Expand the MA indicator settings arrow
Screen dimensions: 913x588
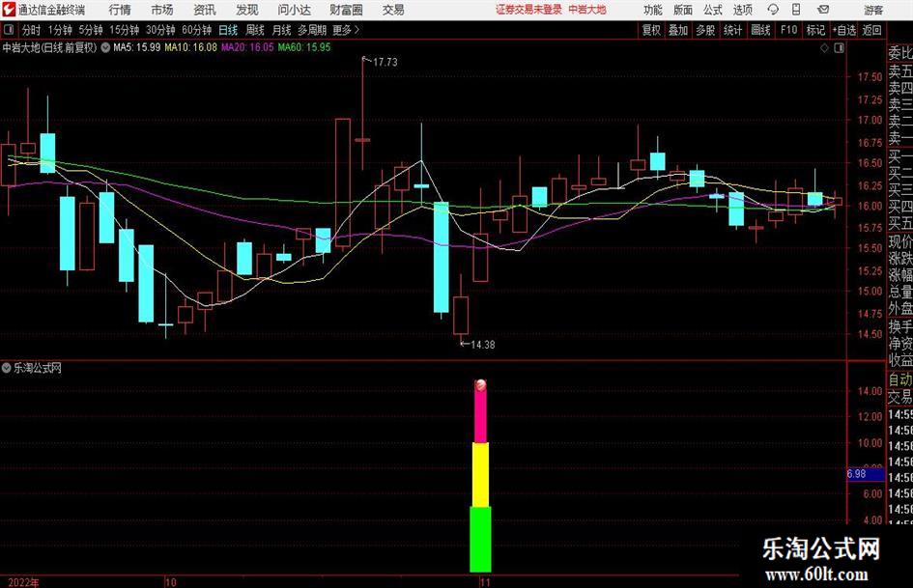click(x=105, y=47)
